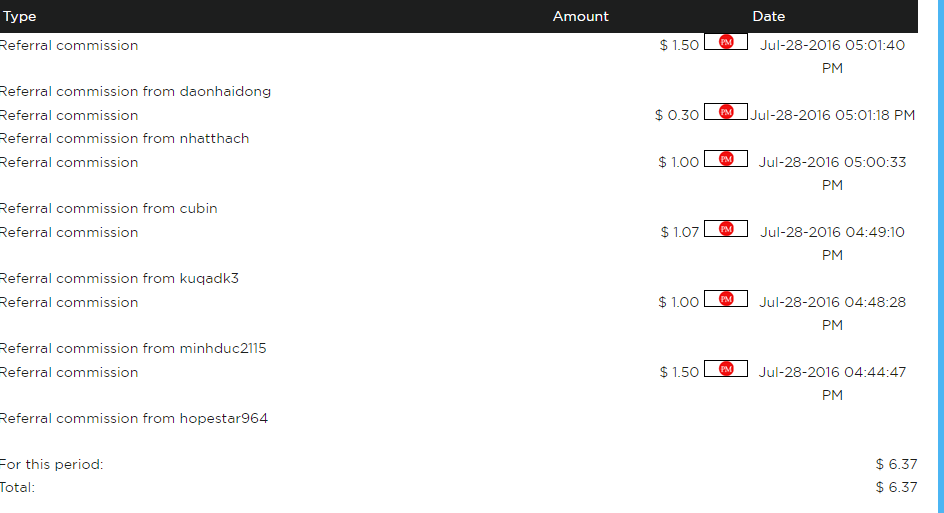Click the PM icon beside the $1.07 amount
Screen dimensions: 944x513
point(726,228)
